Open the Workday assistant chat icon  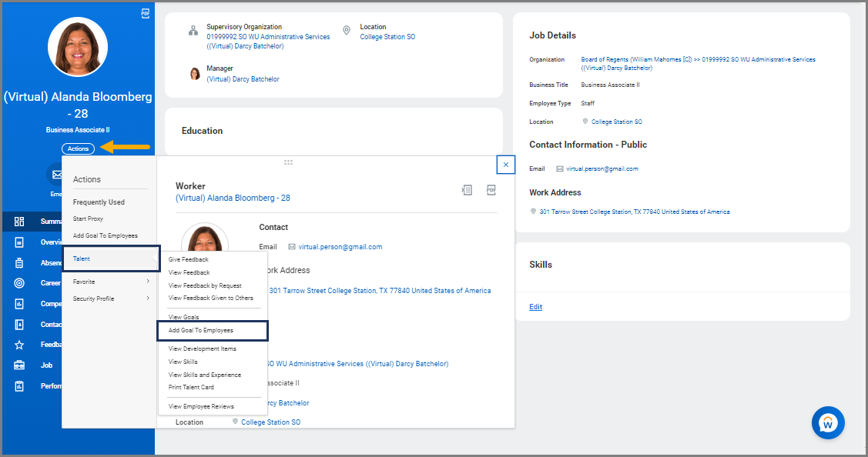click(x=828, y=422)
